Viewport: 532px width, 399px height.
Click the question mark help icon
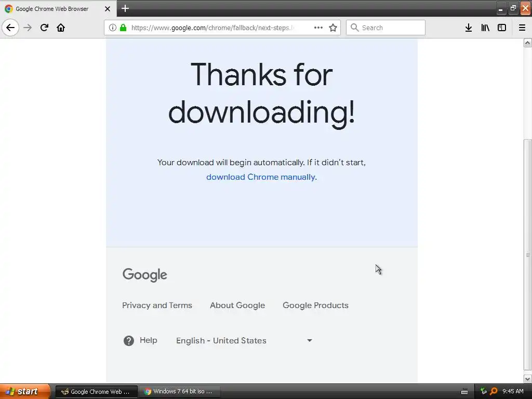click(x=129, y=341)
